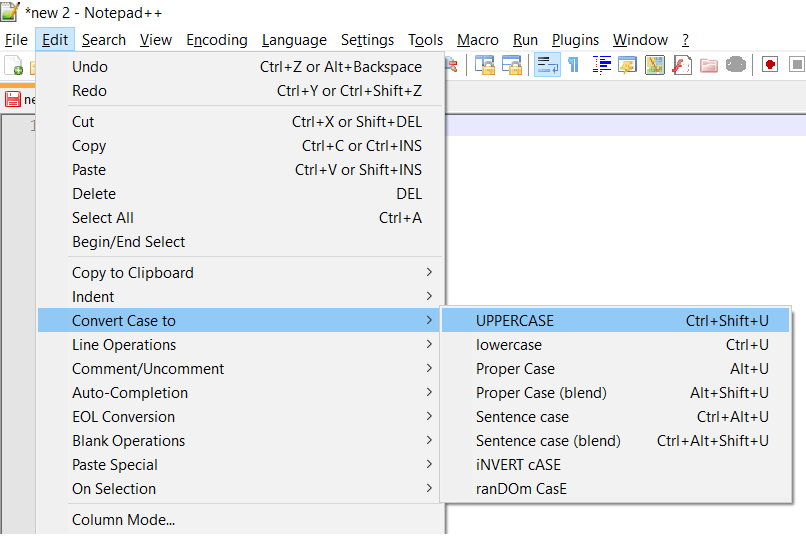This screenshot has width=806, height=542.
Task: Open the View menu
Action: pyautogui.click(x=156, y=40)
